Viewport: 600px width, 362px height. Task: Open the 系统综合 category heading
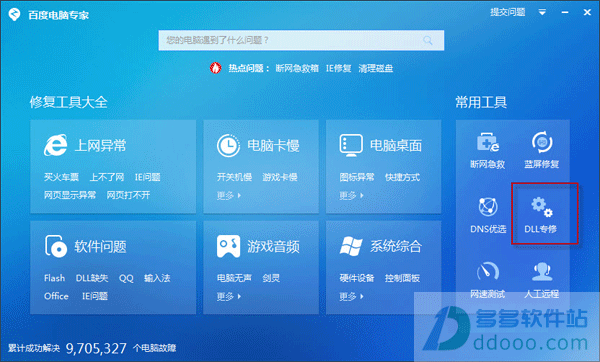point(396,246)
